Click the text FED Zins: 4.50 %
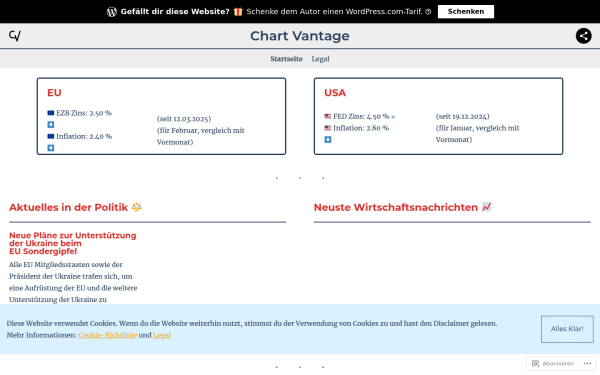This screenshot has height=375, width=600. point(361,116)
